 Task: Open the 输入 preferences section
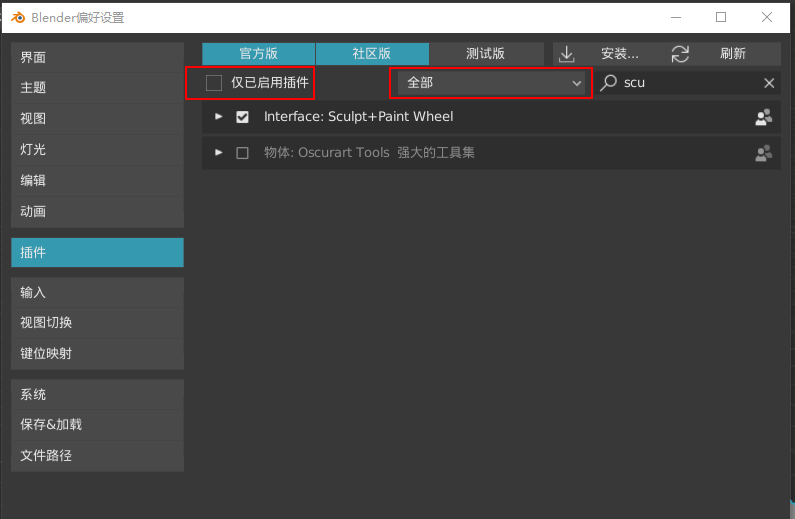point(97,292)
